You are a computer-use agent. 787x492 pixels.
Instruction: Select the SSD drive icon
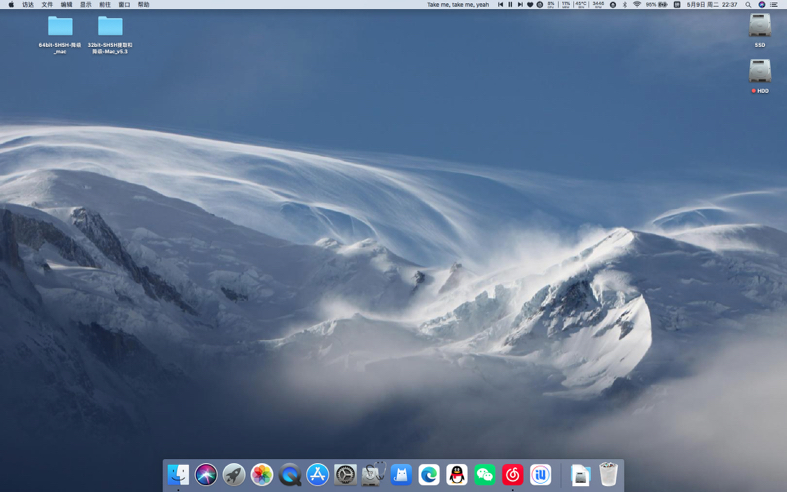[760, 31]
